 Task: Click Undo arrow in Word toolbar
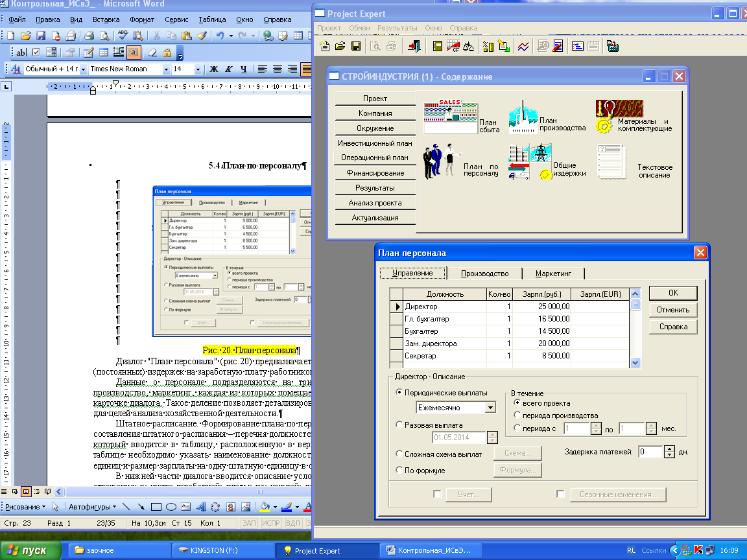click(220, 36)
